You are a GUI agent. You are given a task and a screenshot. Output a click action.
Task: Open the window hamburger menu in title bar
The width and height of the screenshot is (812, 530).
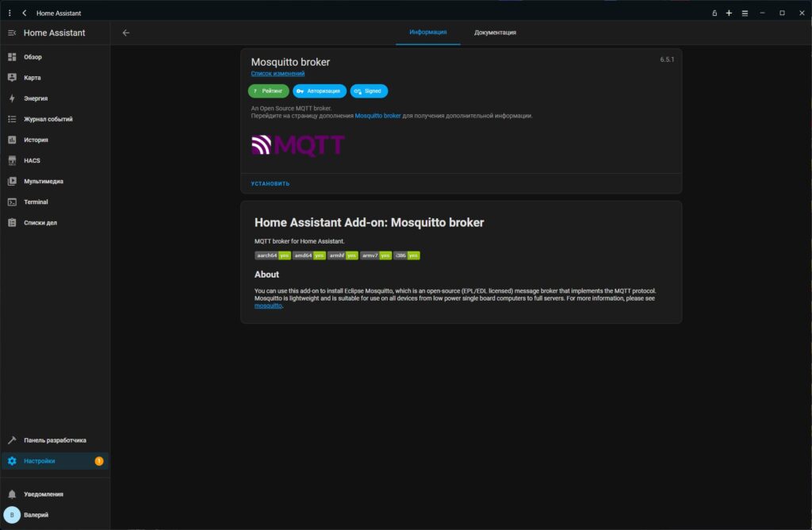(745, 13)
